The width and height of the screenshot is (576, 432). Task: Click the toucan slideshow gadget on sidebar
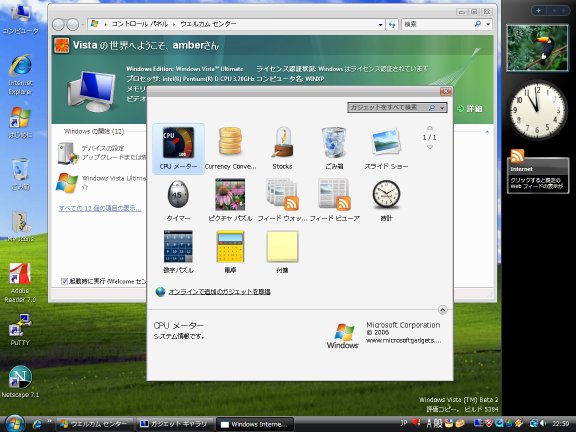(x=537, y=48)
